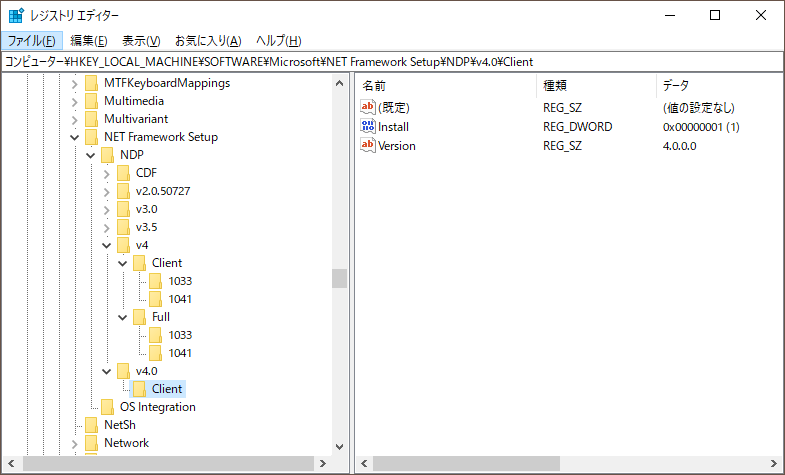Click the 0x00000001 (1) data cell
This screenshot has height=475, width=785.
(x=701, y=127)
